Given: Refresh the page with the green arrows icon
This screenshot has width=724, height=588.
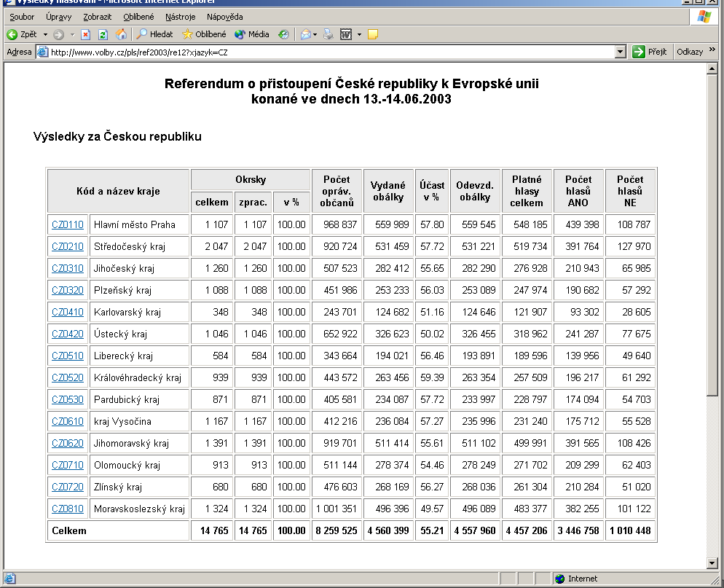Looking at the screenshot, I should pos(103,34).
